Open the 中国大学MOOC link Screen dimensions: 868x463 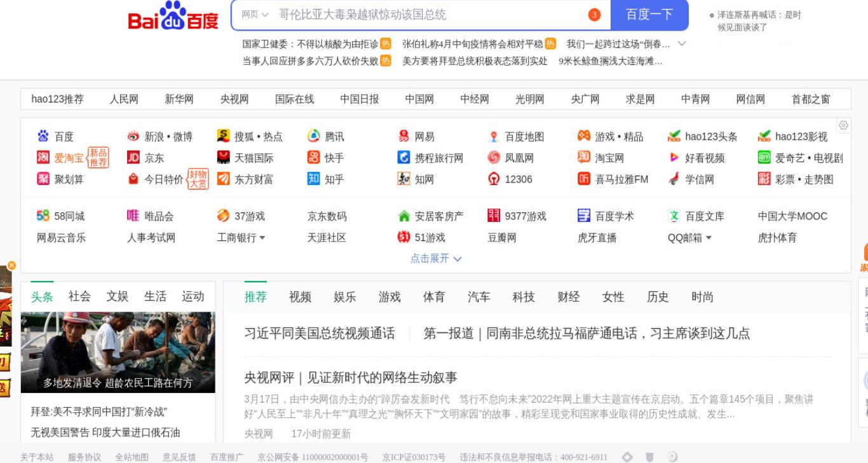(792, 216)
